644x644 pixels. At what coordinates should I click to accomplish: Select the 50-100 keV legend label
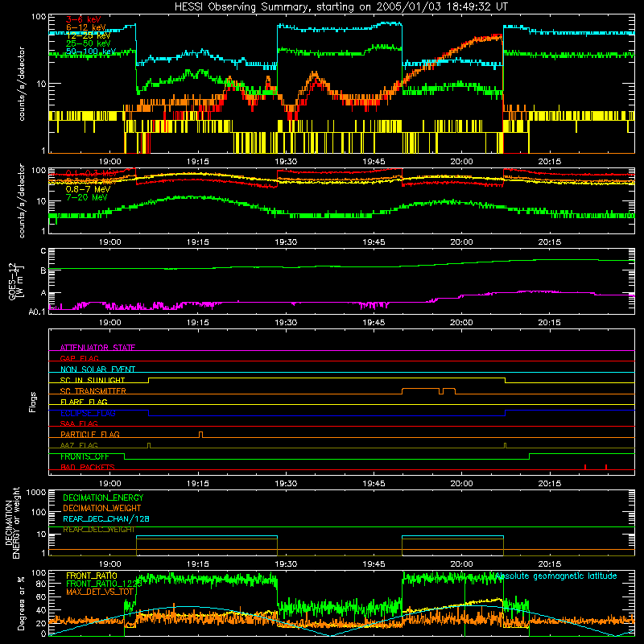pyautogui.click(x=90, y=52)
